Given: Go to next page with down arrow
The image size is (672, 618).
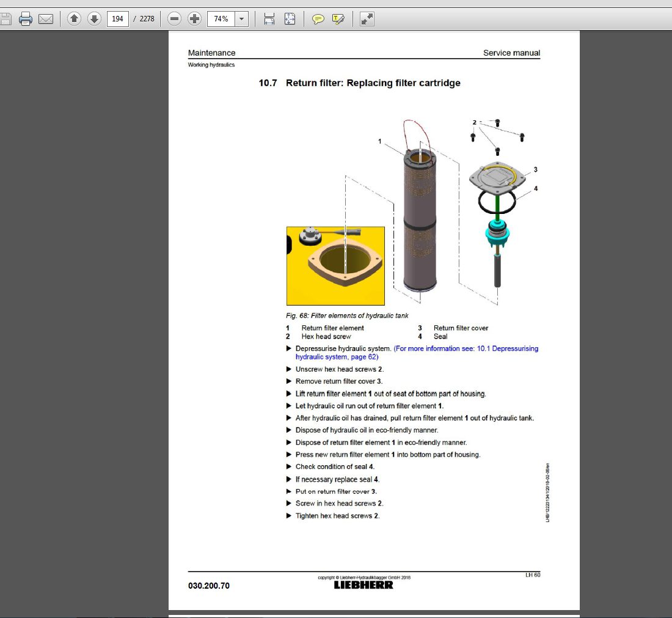Looking at the screenshot, I should [x=94, y=18].
